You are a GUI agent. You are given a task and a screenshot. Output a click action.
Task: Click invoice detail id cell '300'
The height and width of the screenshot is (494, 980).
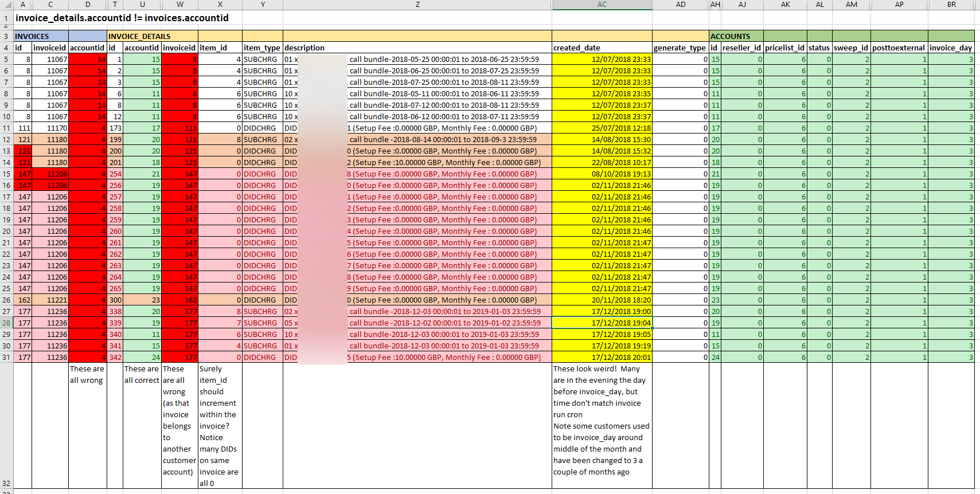pos(115,300)
